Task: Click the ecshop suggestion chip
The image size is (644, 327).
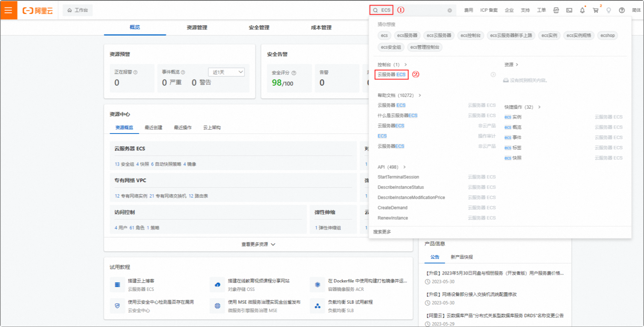Action: 607,35
